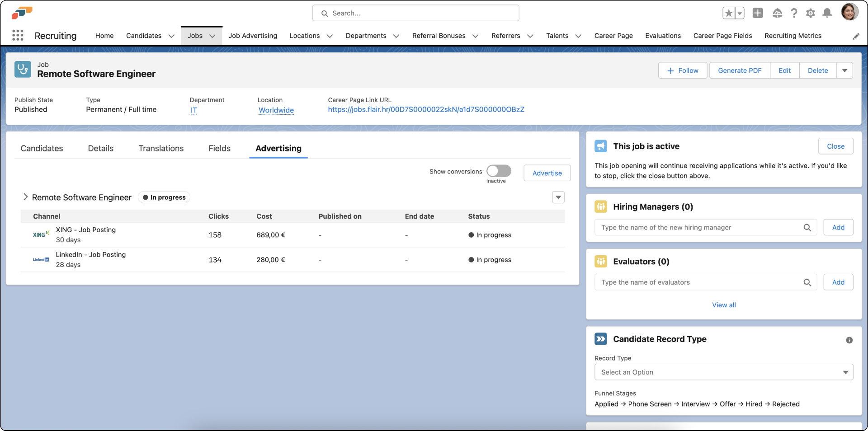868x431 pixels.
Task: Toggle the Show conversions switch
Action: 499,171
